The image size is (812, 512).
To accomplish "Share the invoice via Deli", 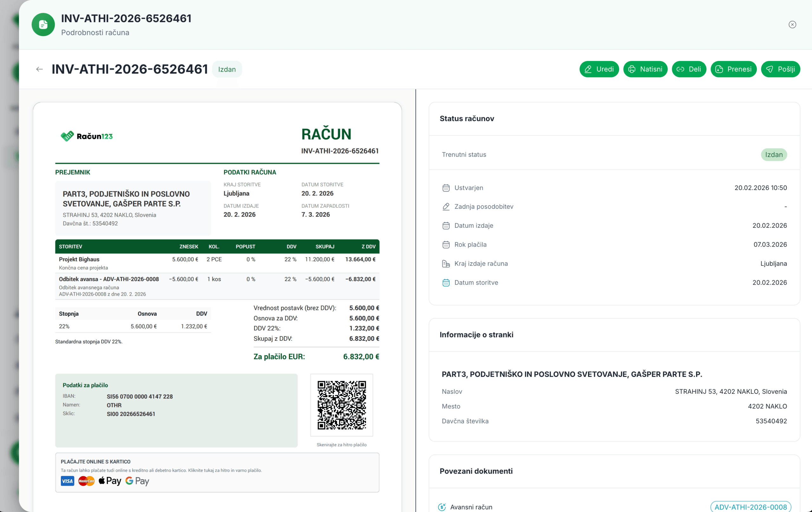I will (x=689, y=69).
